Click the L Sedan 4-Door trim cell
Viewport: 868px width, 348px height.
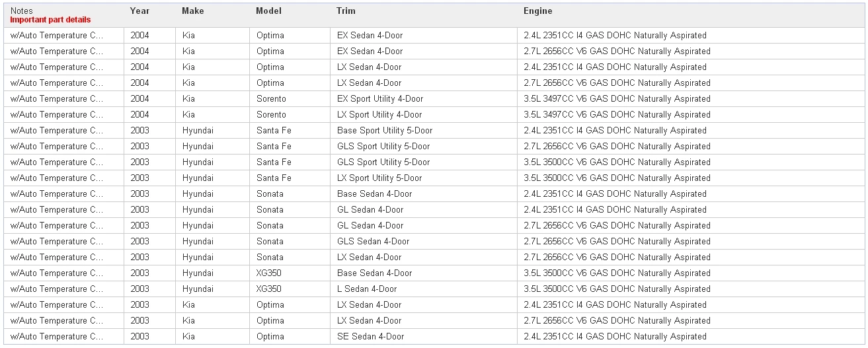pyautogui.click(x=367, y=289)
